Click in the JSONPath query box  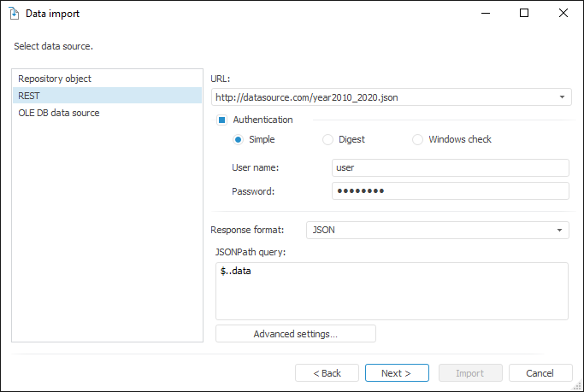[392, 290]
